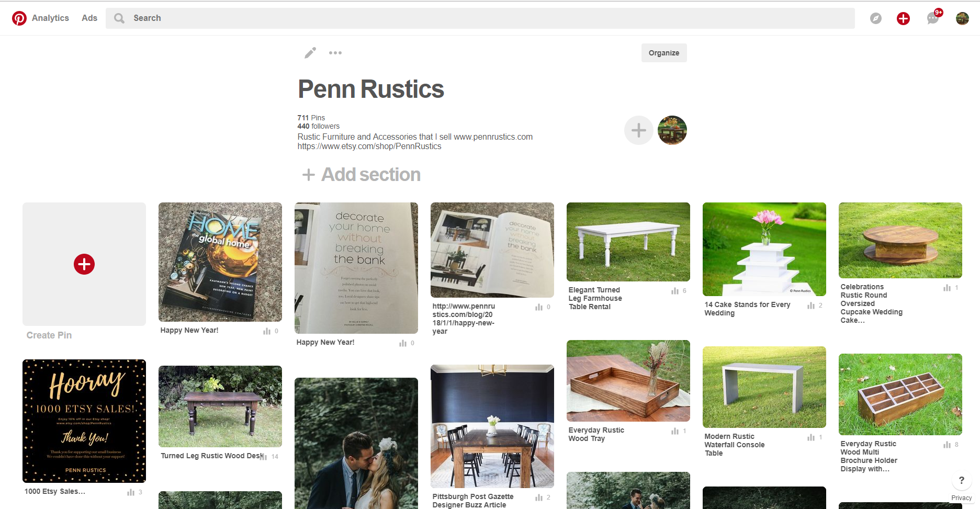
Task: Click the Organize button
Action: pyautogui.click(x=664, y=53)
